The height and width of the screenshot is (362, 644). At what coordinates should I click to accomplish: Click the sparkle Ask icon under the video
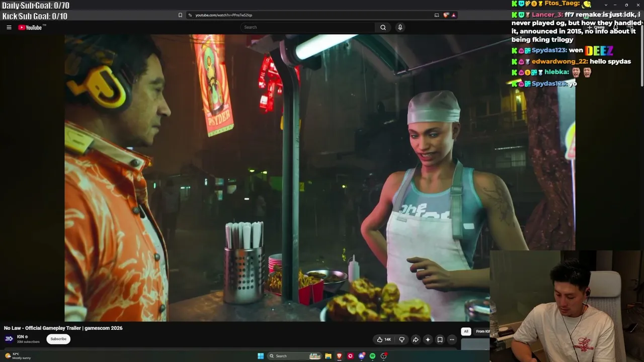[428, 339]
